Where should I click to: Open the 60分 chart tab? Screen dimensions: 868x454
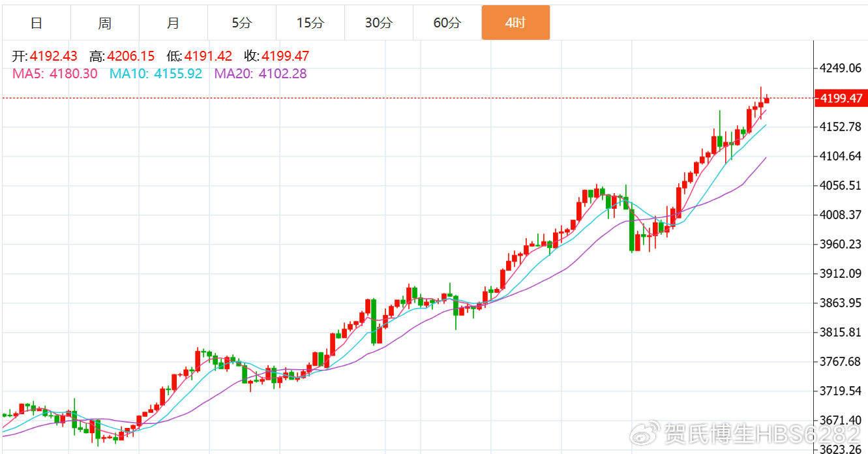point(447,23)
